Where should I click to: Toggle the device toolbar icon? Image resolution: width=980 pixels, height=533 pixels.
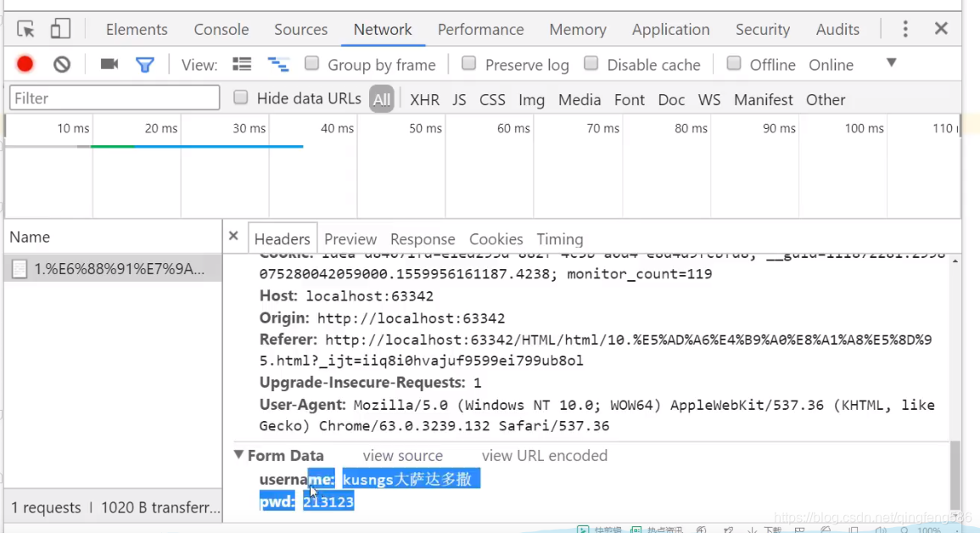[x=60, y=29]
